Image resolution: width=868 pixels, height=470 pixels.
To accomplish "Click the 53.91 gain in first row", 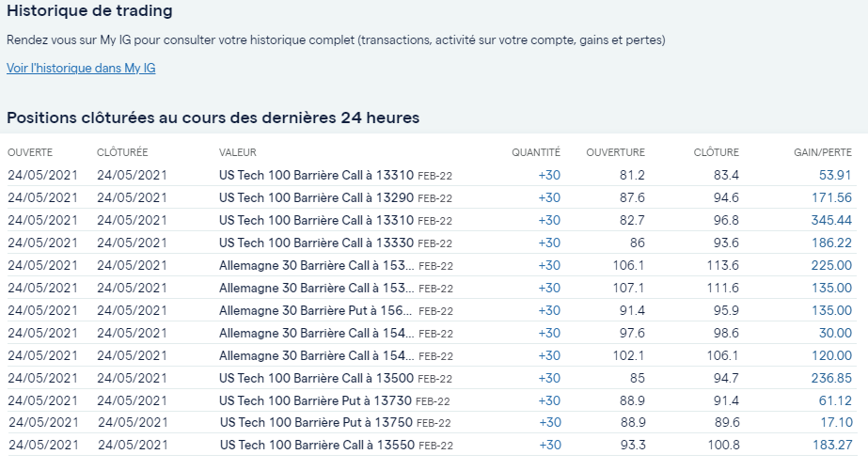I will 835,176.
